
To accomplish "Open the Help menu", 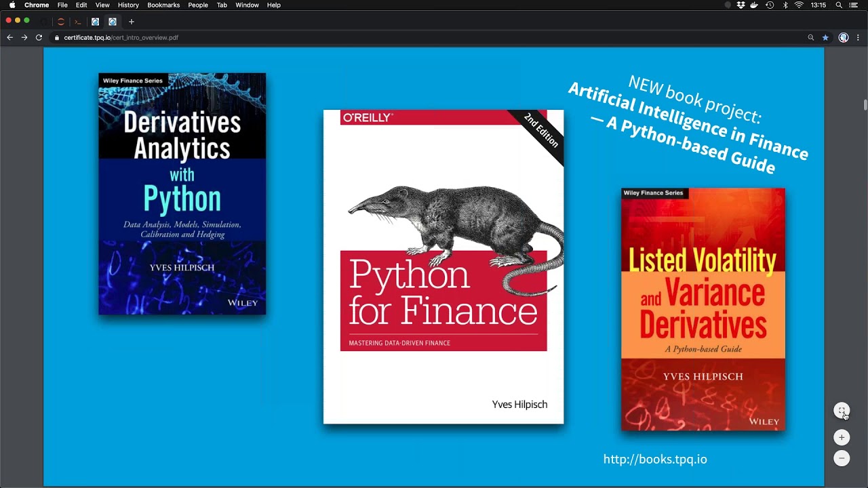I will (273, 5).
